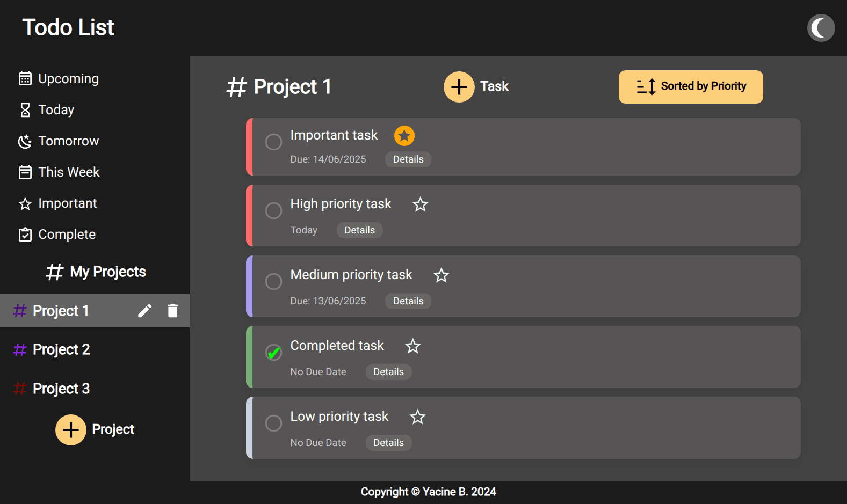Image resolution: width=847 pixels, height=504 pixels.
Task: Star the High priority task
Action: pyautogui.click(x=421, y=204)
